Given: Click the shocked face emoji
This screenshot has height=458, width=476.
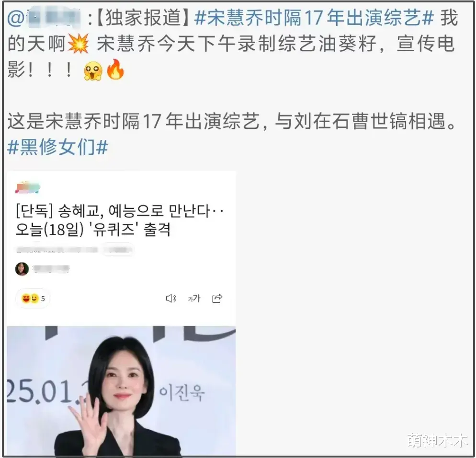Looking at the screenshot, I should coord(93,71).
